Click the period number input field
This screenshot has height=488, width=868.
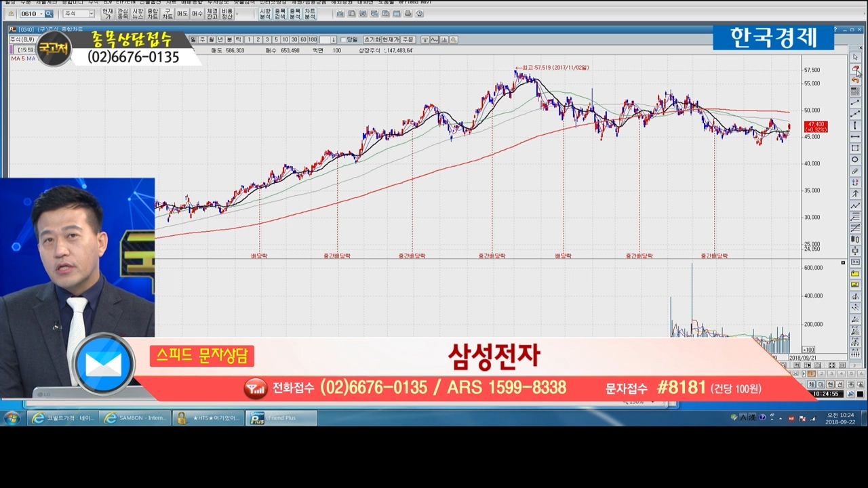click(x=325, y=40)
